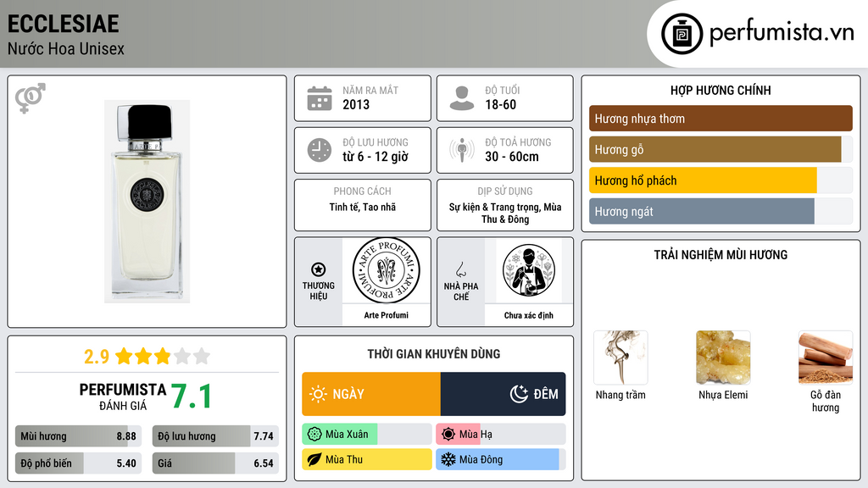868x488 pixels.
Task: Click the Thời gian khuyên dùng heading
Action: [x=434, y=354]
